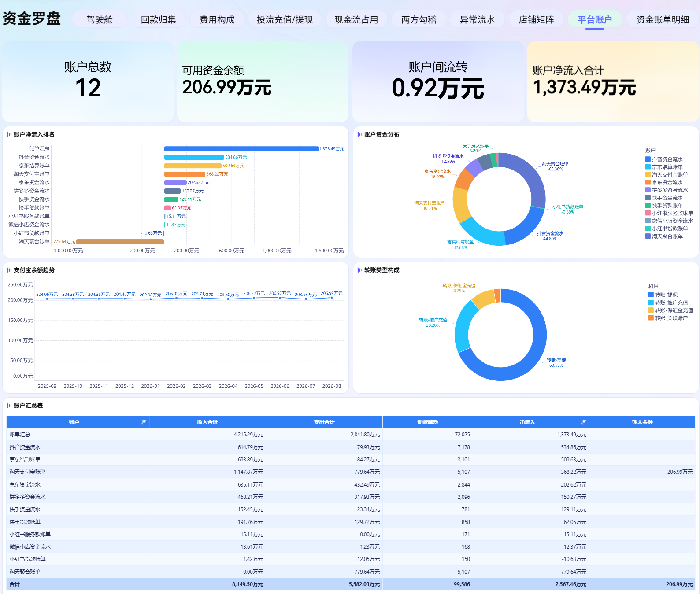Toggle 转账-关联账户 legend swatch
Screen dimensions: 700x594
(x=651, y=318)
